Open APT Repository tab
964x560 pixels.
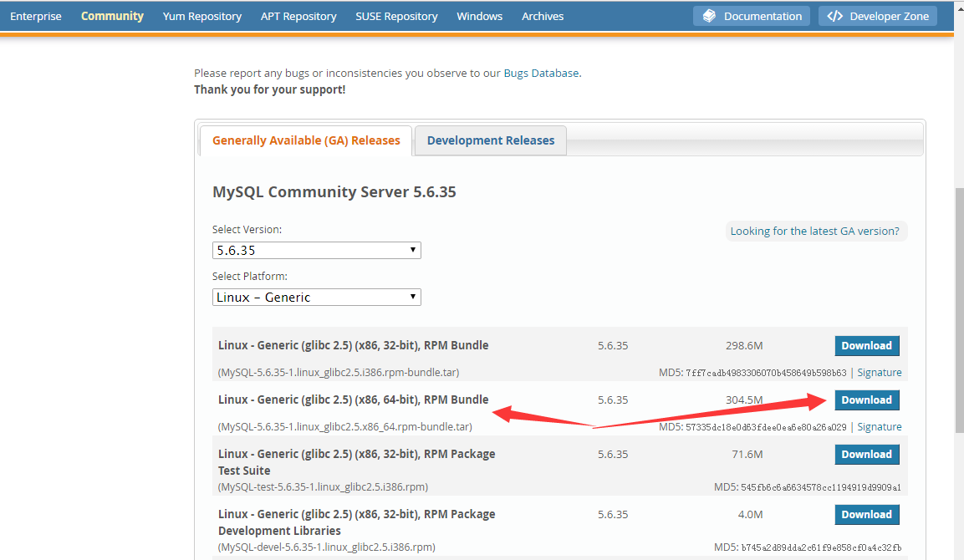(x=298, y=16)
